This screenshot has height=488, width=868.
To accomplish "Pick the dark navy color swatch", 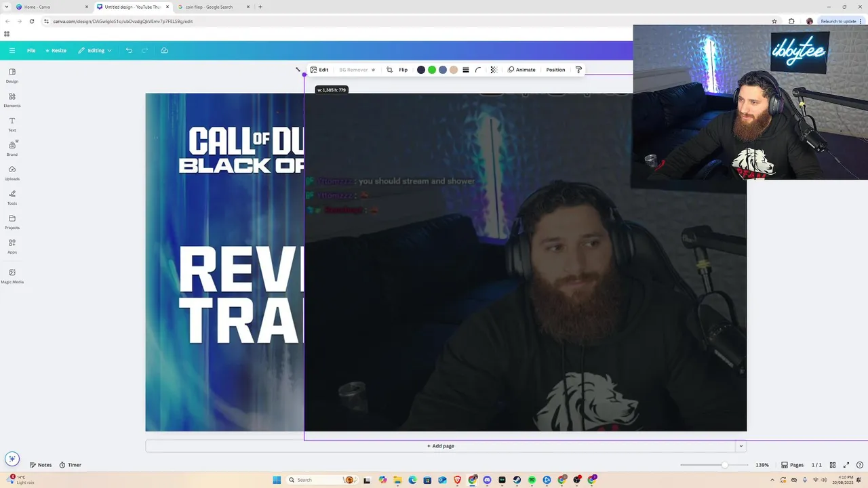I will (421, 70).
